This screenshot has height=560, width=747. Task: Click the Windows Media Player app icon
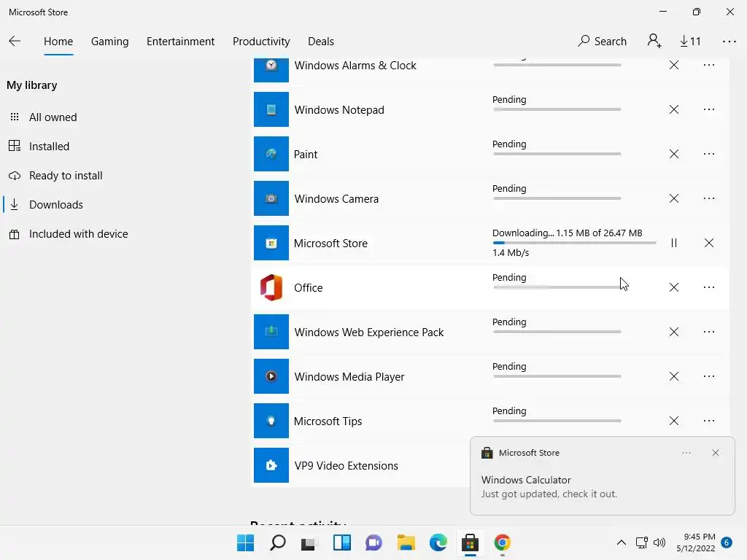coord(271,376)
